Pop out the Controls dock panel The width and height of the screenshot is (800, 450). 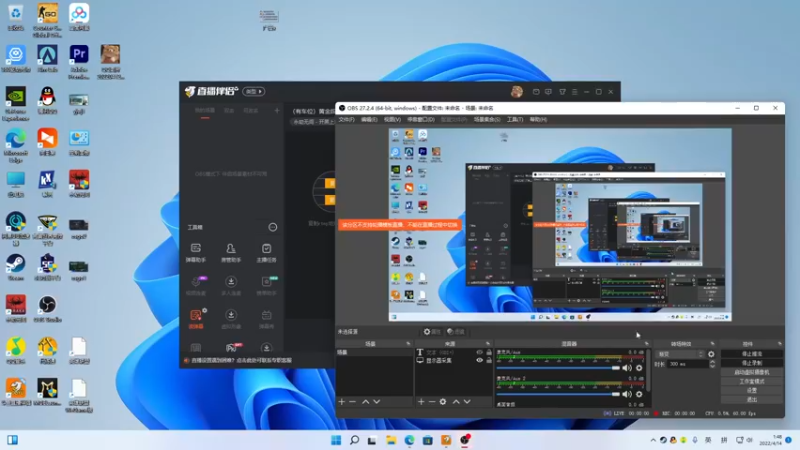(x=779, y=344)
